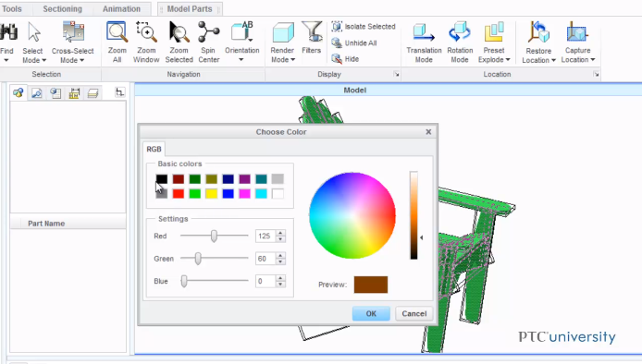Click the Select Mode arrow icon

coord(34,32)
